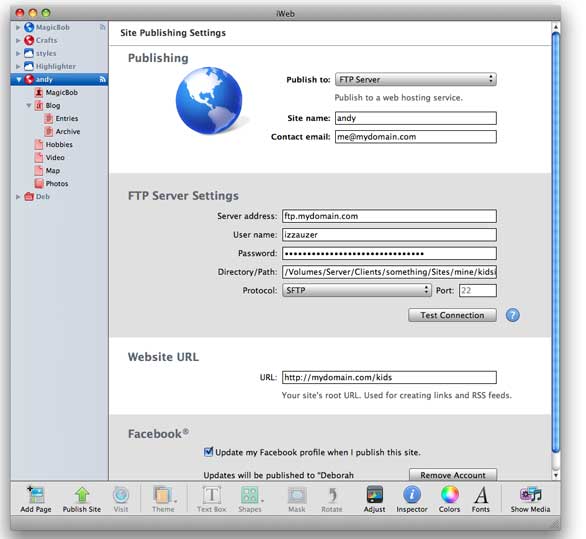Screen dimensions: 586x539
Task: Open the Theme chooser icon
Action: pyautogui.click(x=163, y=495)
